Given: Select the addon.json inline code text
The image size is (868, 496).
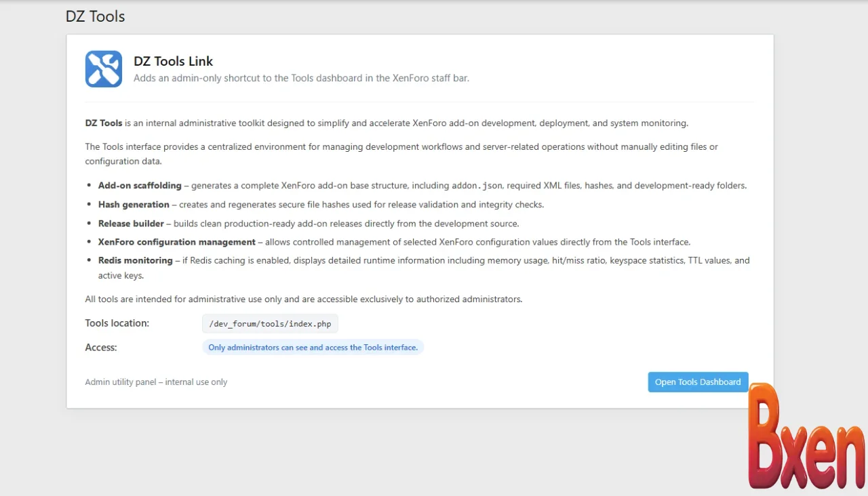Looking at the screenshot, I should pyautogui.click(x=476, y=185).
